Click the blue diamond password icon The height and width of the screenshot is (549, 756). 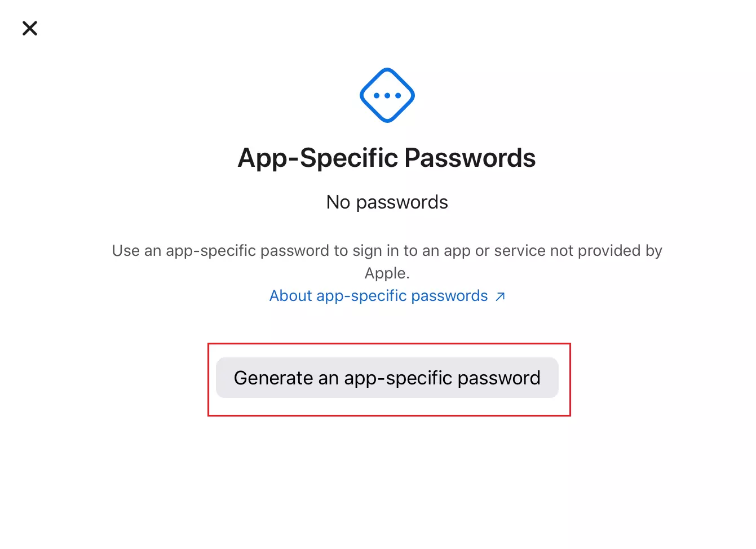click(387, 95)
